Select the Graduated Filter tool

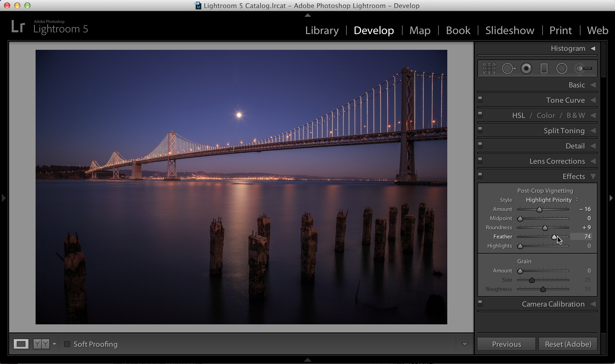tap(544, 69)
